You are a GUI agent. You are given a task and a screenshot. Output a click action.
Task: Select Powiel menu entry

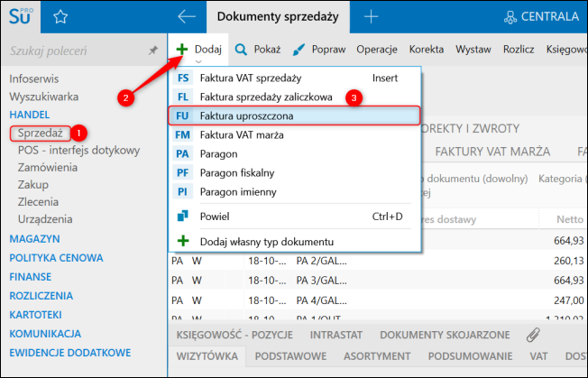(x=294, y=217)
